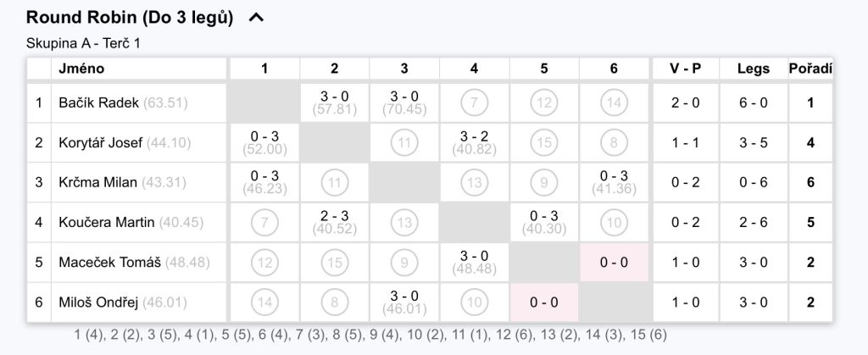Open circled match 10 in Koučera Martin row

tap(614, 222)
